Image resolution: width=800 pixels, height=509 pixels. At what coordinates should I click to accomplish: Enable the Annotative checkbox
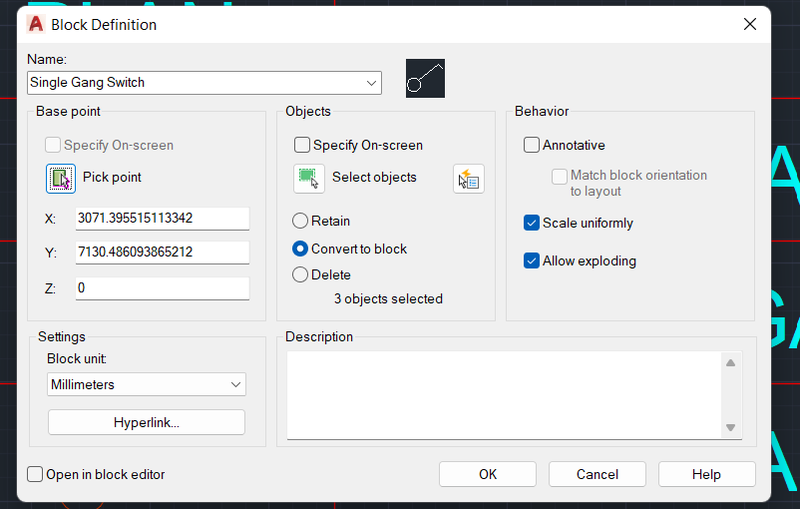tap(532, 145)
